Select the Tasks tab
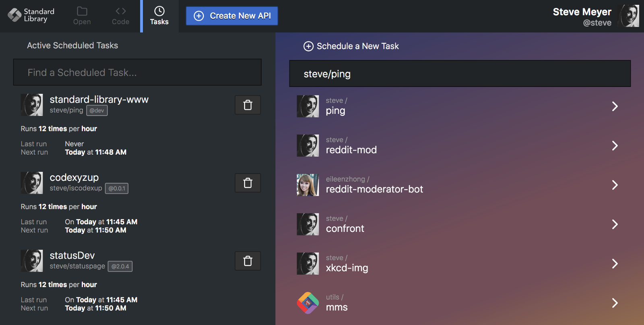 pyautogui.click(x=159, y=16)
